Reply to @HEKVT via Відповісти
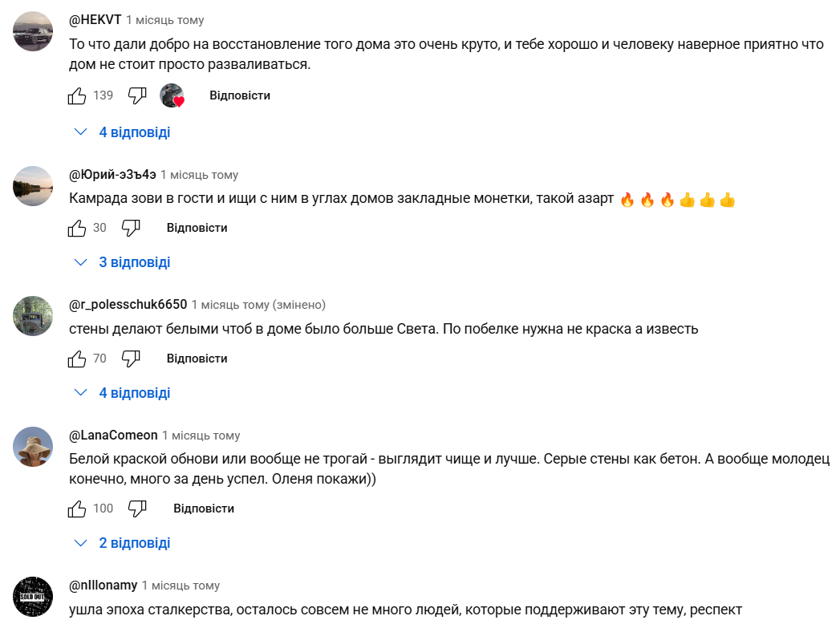 239,96
